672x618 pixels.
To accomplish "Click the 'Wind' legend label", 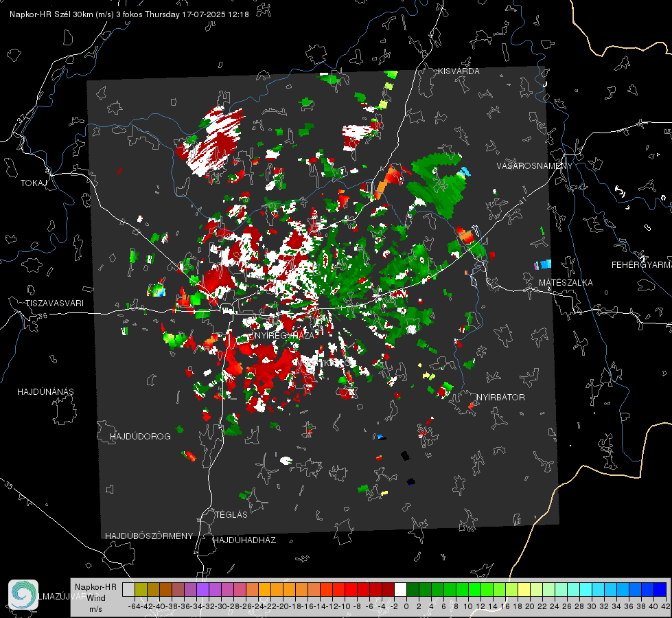I will 96,598.
